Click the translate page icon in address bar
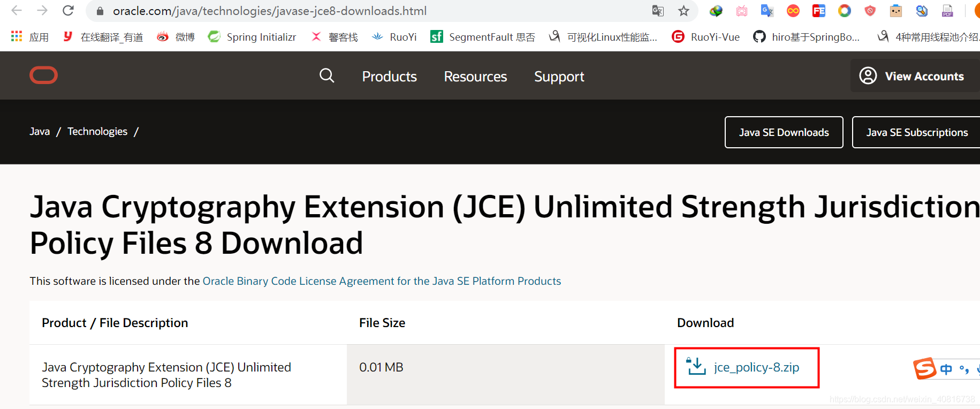This screenshot has height=409, width=980. click(658, 11)
